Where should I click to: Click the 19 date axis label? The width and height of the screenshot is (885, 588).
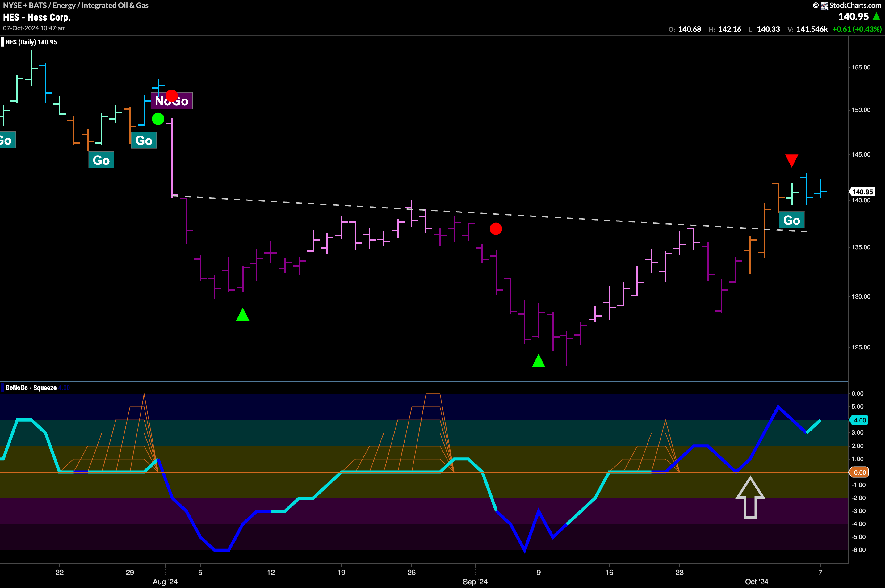[x=341, y=573]
